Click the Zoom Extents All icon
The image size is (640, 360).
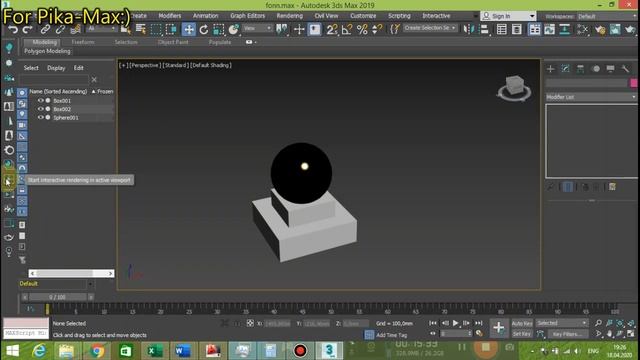click(631, 323)
